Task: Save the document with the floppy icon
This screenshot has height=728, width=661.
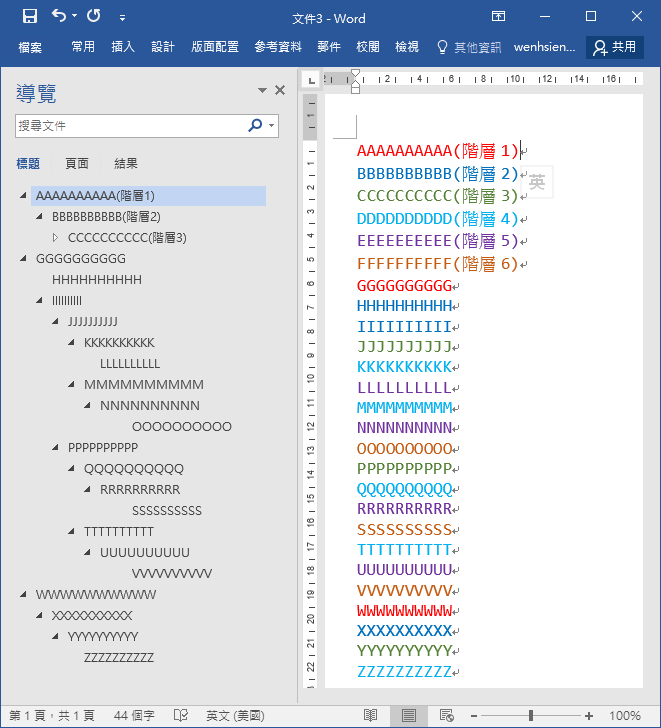Action: coord(30,16)
